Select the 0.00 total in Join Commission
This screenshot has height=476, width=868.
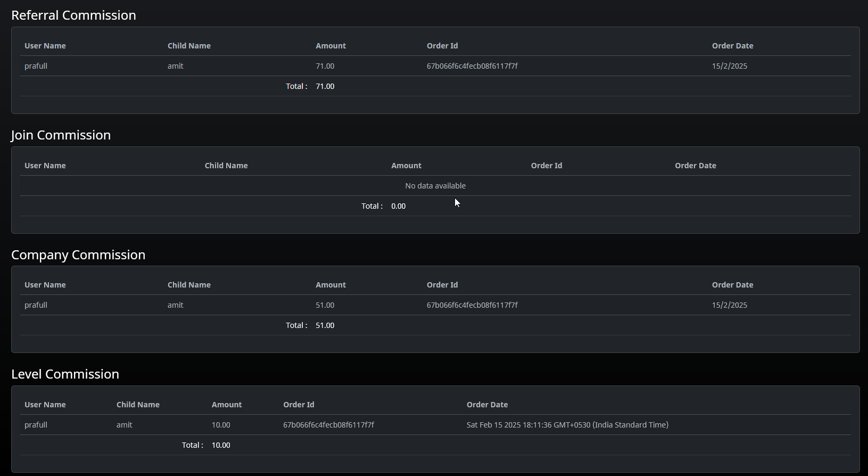398,206
